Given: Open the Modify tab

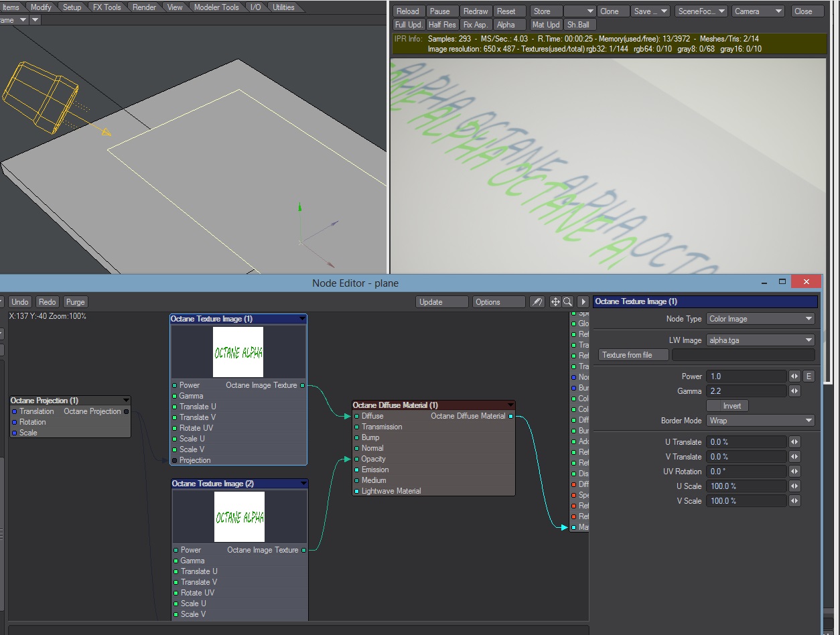Looking at the screenshot, I should 41,7.
